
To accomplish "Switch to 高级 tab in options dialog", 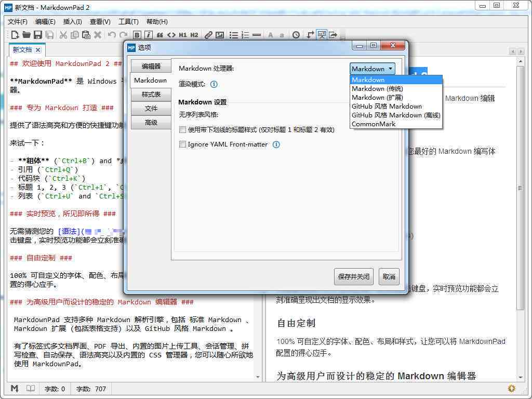I will pos(151,123).
